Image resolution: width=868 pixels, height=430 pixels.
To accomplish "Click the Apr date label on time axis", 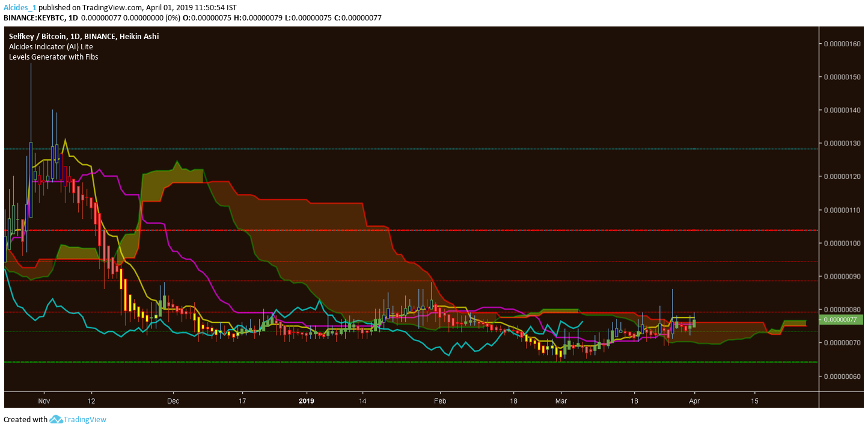I will 694,400.
